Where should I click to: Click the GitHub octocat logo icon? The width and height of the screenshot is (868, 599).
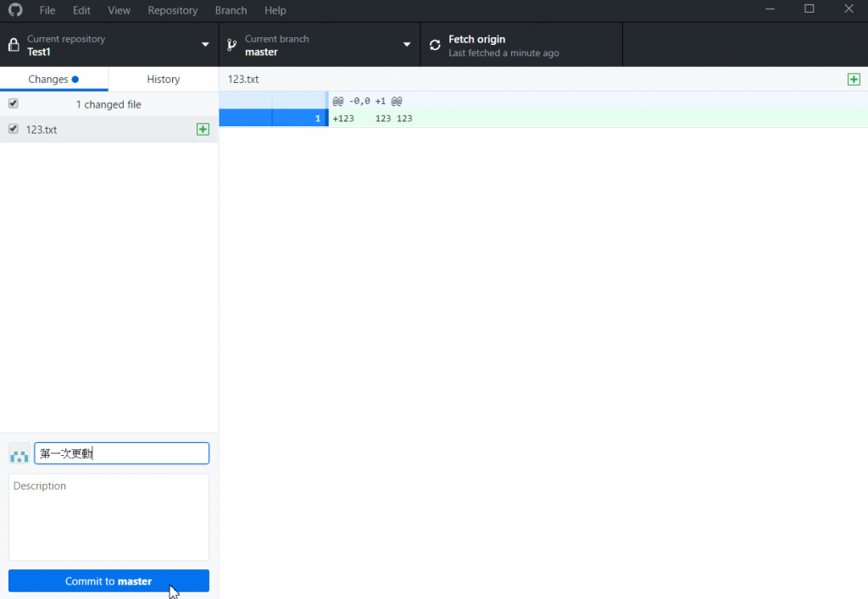[x=15, y=10]
